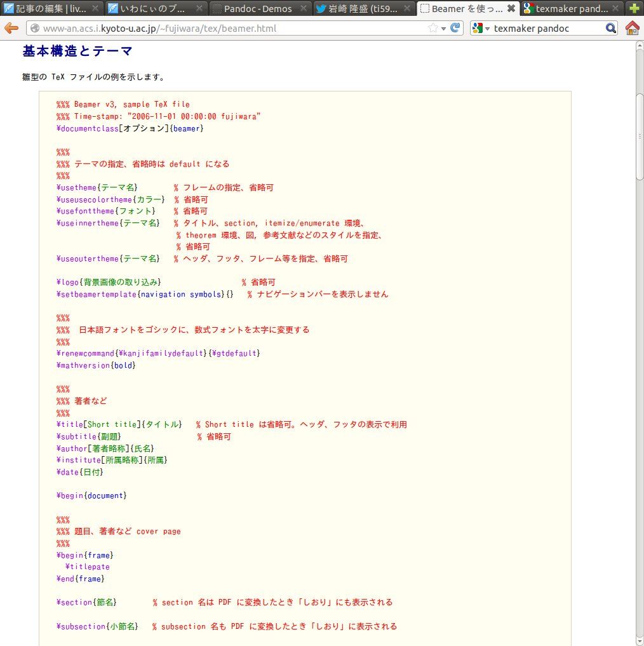Viewport: 644px width, 646px height.
Task: Click the ¥mathversion{bold} code line
Action: 96,365
